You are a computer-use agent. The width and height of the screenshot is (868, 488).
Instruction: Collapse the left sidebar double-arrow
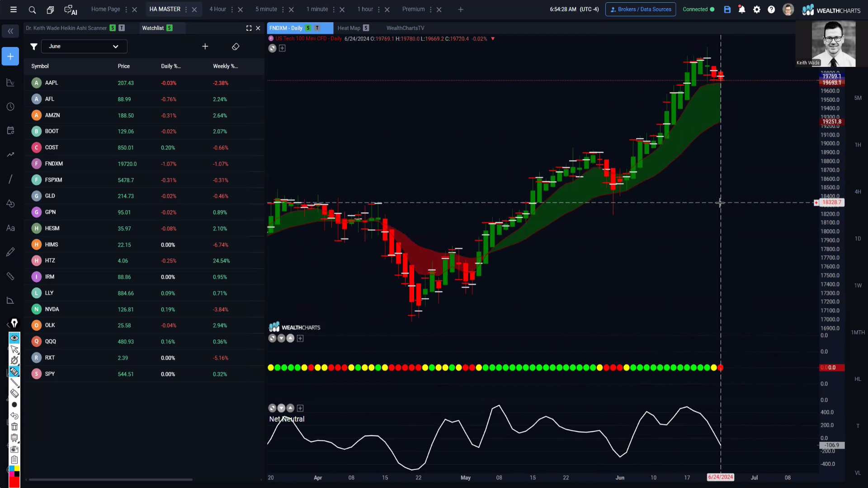point(10,31)
